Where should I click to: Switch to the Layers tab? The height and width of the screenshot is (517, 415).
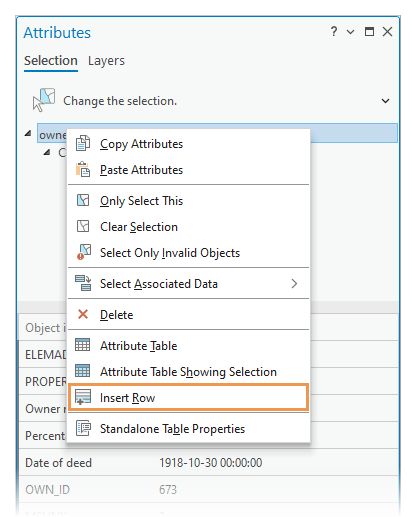[x=106, y=61]
